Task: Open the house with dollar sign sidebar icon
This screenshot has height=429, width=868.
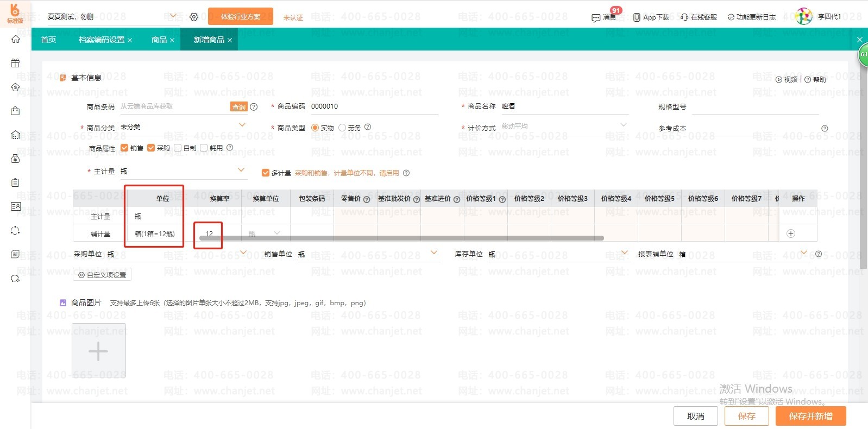Action: point(15,87)
